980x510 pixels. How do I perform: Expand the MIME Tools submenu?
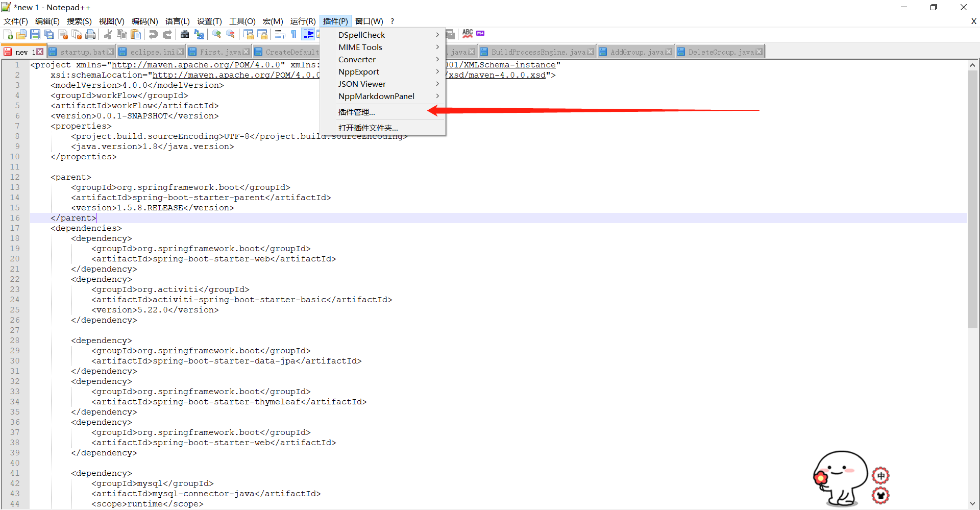[x=383, y=47]
